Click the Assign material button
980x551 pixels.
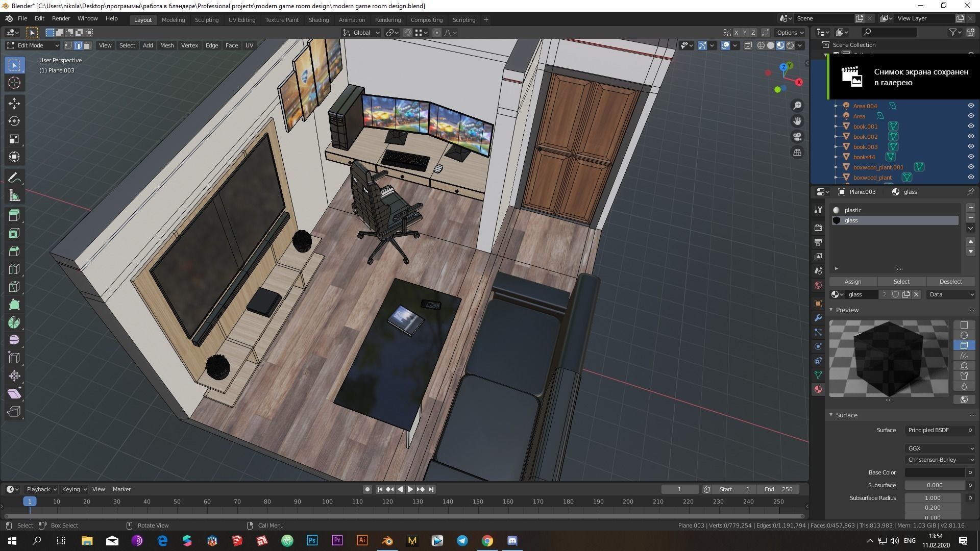click(853, 282)
